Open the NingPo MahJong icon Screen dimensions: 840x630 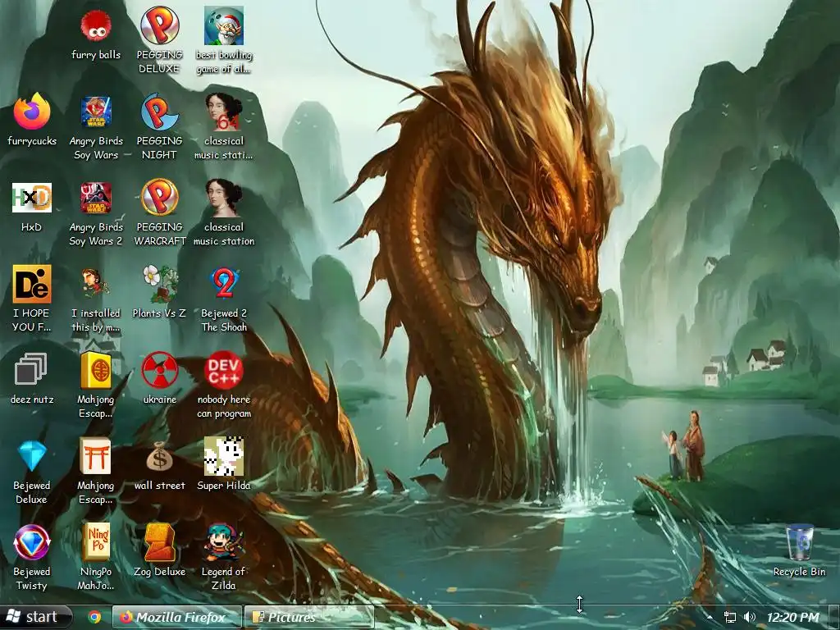pos(96,543)
